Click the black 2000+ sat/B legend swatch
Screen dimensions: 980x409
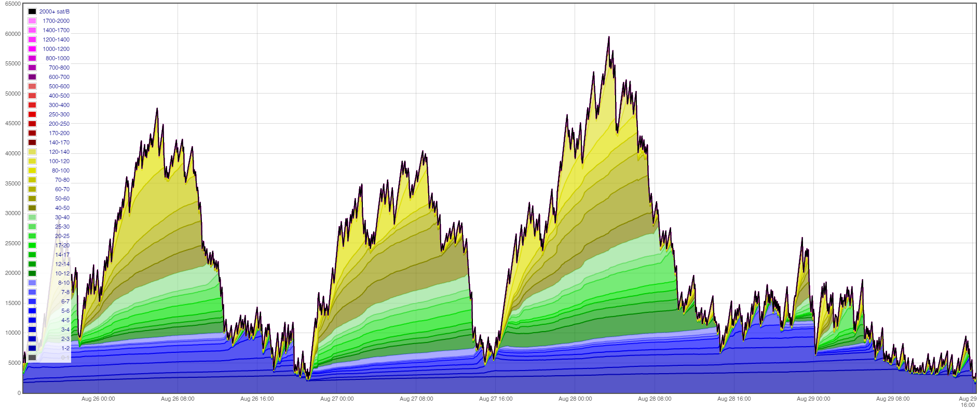tap(32, 11)
